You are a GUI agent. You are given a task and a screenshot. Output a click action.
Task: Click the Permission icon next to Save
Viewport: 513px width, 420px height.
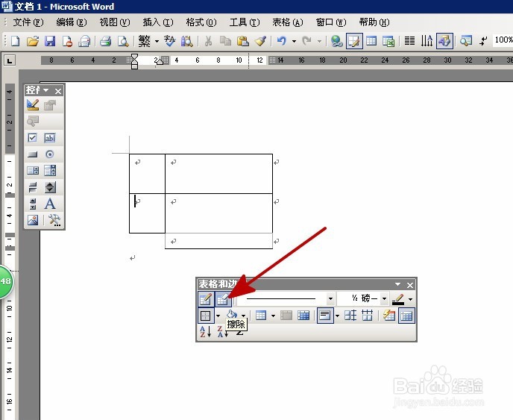click(67, 41)
